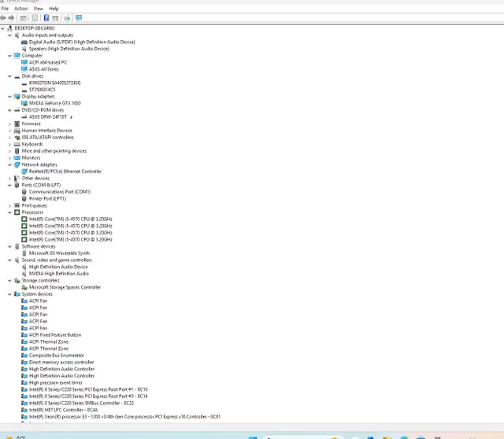
Task: Click the Update device driver toolbar icon
Action: click(67, 18)
